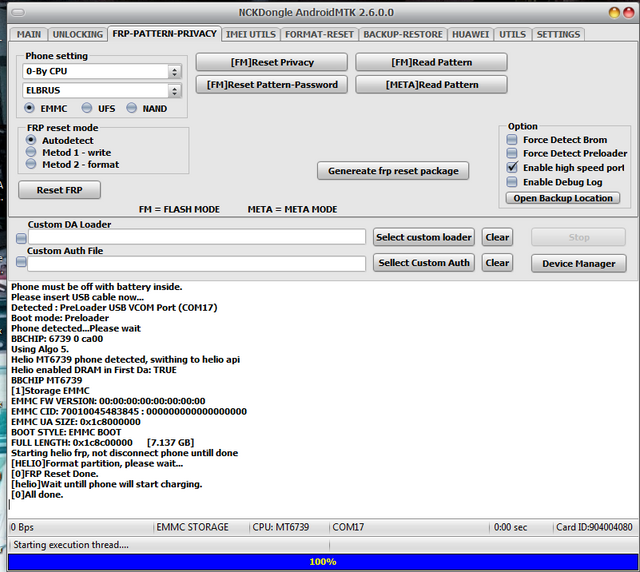Toggle Enable high speed port checkbox
Screen dimensions: 640x572
click(512, 167)
